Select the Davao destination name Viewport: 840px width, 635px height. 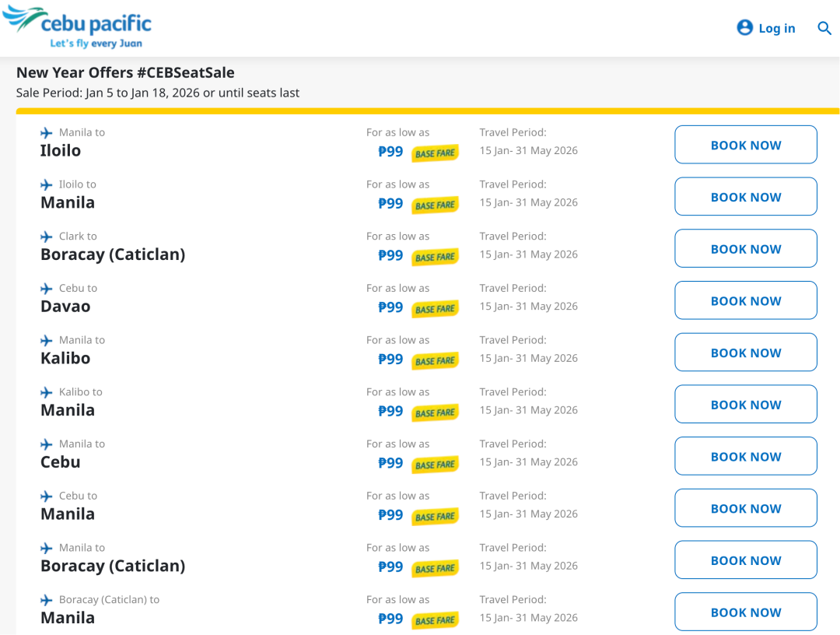click(x=65, y=307)
